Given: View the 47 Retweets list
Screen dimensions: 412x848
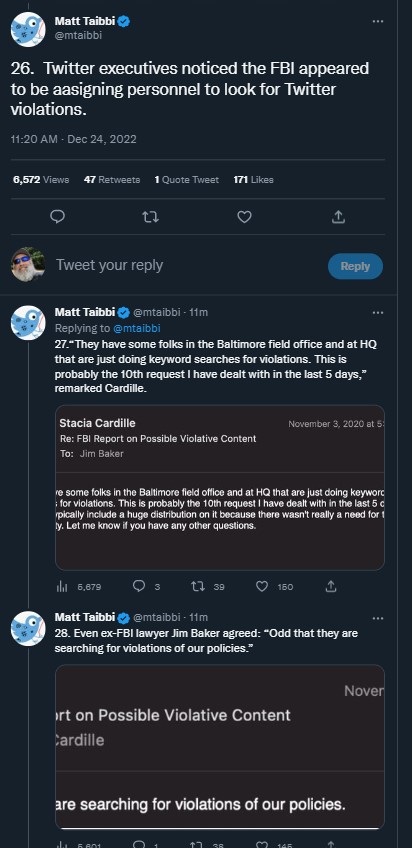Looking at the screenshot, I should click(x=112, y=180).
